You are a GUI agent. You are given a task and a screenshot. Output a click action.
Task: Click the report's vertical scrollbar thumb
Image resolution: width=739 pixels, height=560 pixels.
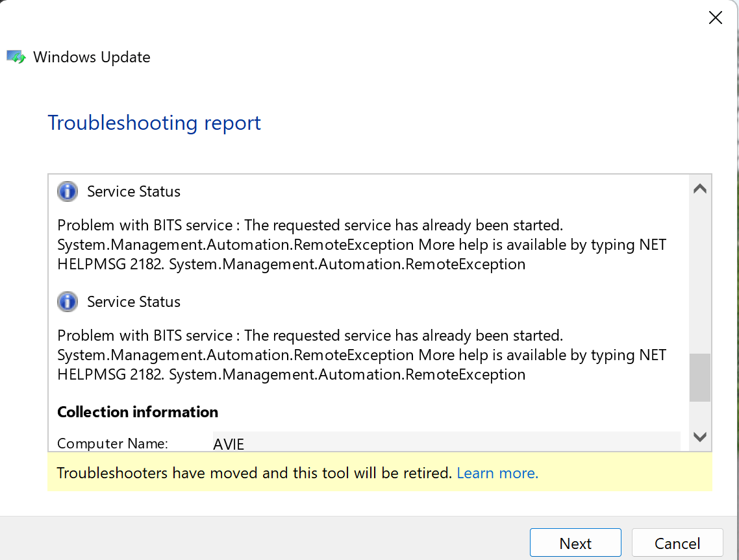(x=700, y=377)
